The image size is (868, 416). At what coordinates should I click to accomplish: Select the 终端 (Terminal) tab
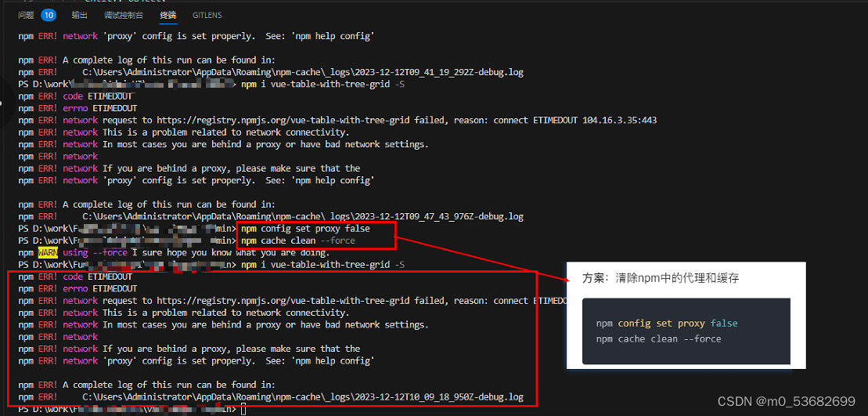click(168, 15)
